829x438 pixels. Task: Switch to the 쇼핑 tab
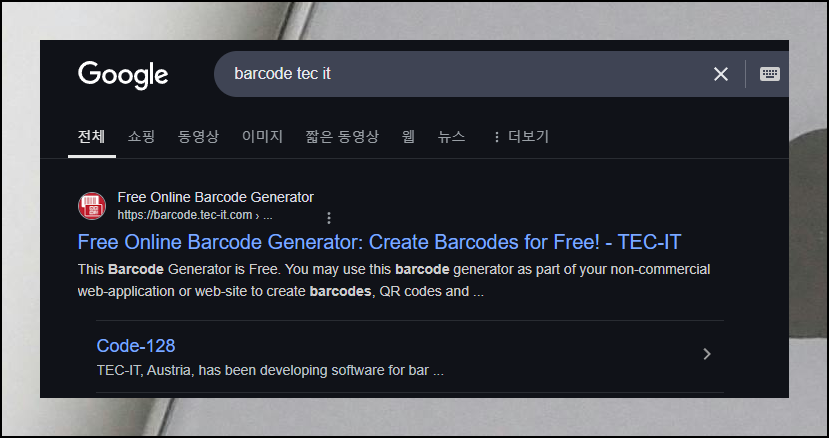pyautogui.click(x=141, y=136)
